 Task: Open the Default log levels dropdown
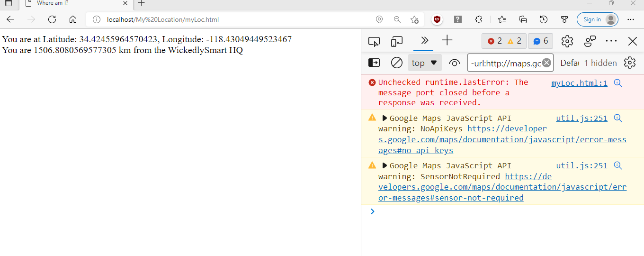pos(570,63)
